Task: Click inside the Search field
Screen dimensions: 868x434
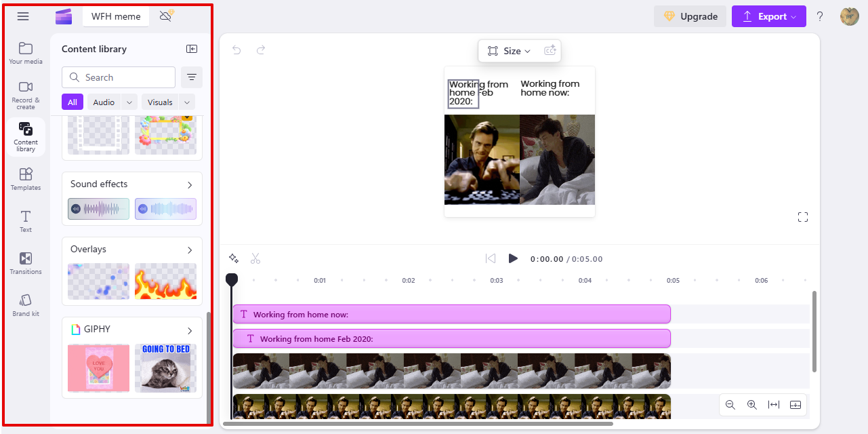Action: coord(119,77)
